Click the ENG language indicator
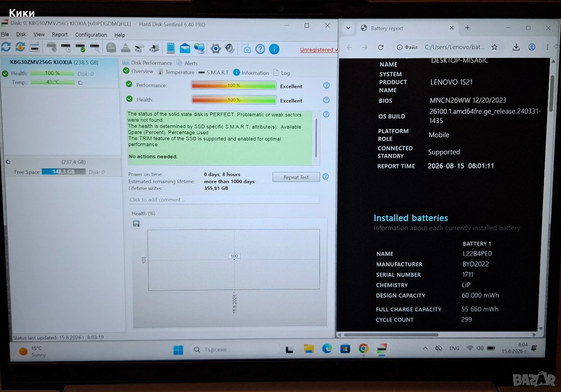The height and width of the screenshot is (392, 561). point(454,348)
